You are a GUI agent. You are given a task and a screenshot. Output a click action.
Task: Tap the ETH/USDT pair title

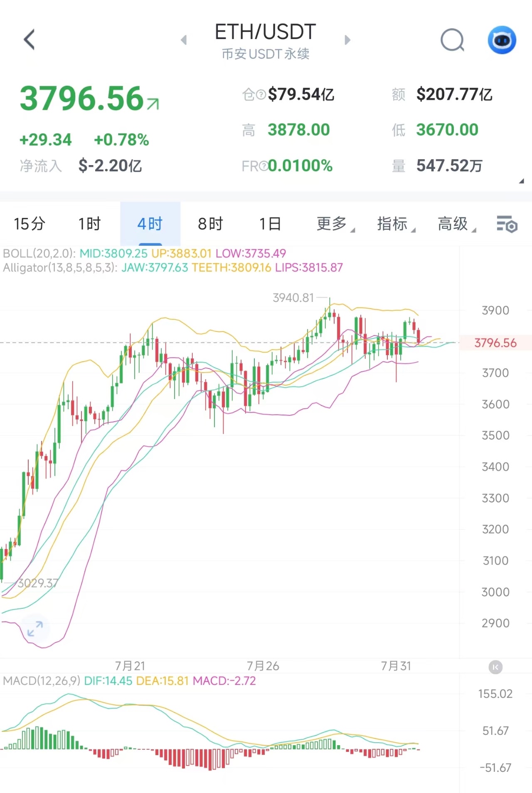[265, 32]
